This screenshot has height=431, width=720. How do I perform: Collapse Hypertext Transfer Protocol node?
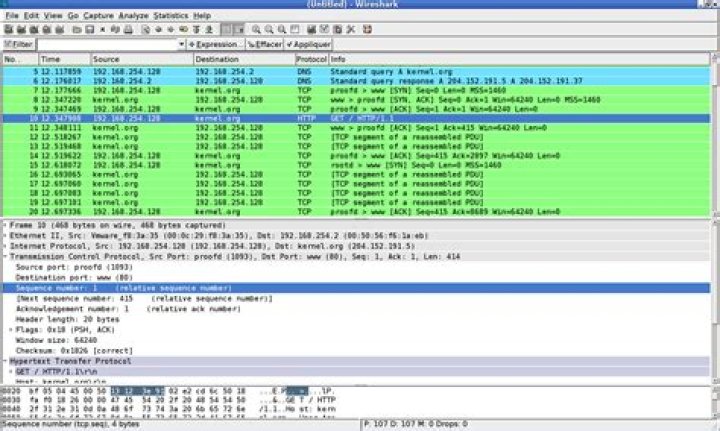click(x=5, y=361)
